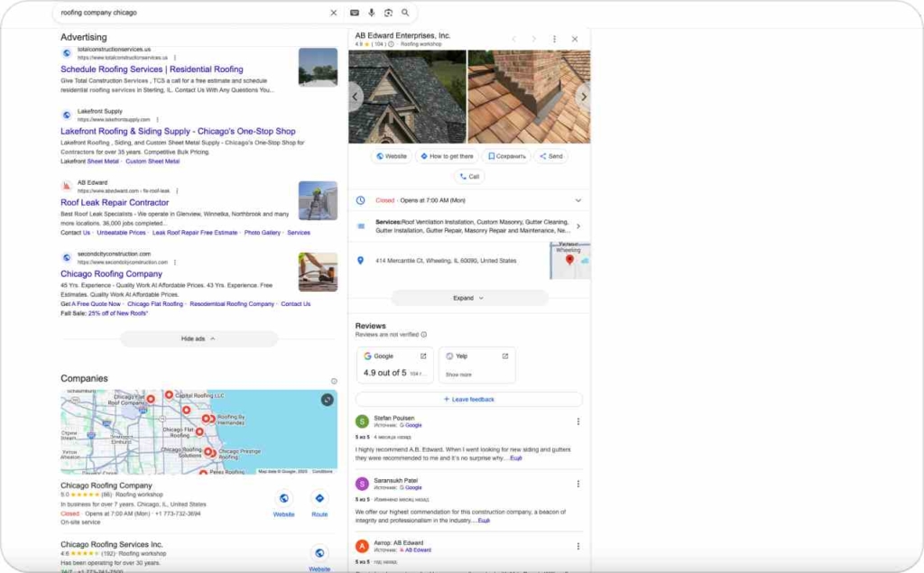Save the business via the bookmark icon
This screenshot has width=924, height=573.
coord(494,156)
